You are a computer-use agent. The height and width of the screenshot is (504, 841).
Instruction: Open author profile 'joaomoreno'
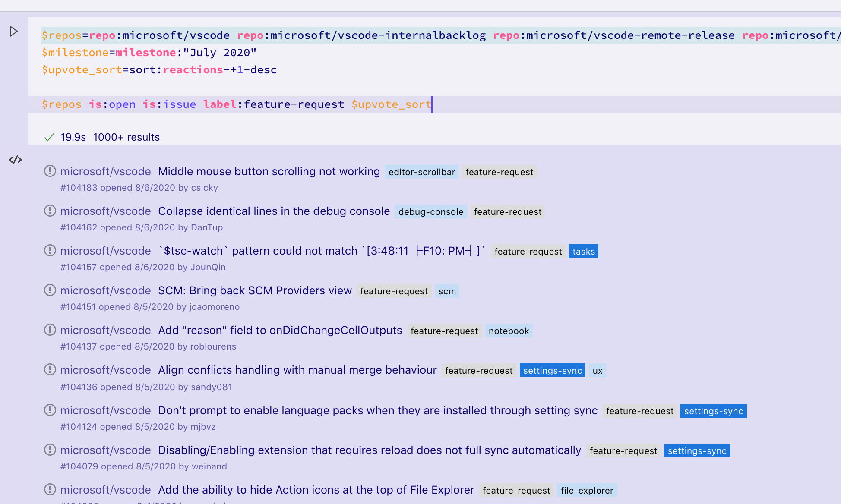(x=214, y=306)
